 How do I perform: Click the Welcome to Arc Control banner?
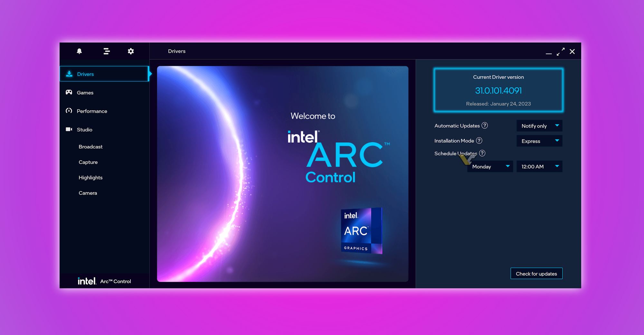tap(283, 174)
